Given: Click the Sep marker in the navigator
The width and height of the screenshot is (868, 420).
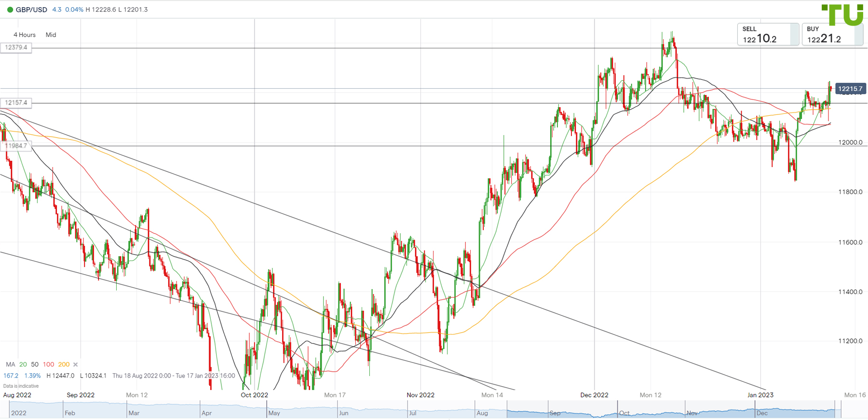Looking at the screenshot, I should pyautogui.click(x=555, y=413).
